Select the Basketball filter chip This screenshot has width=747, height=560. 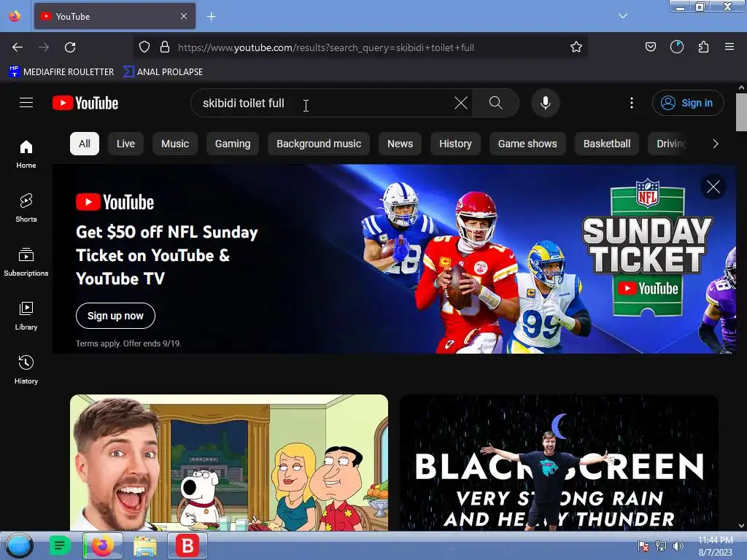coord(607,144)
